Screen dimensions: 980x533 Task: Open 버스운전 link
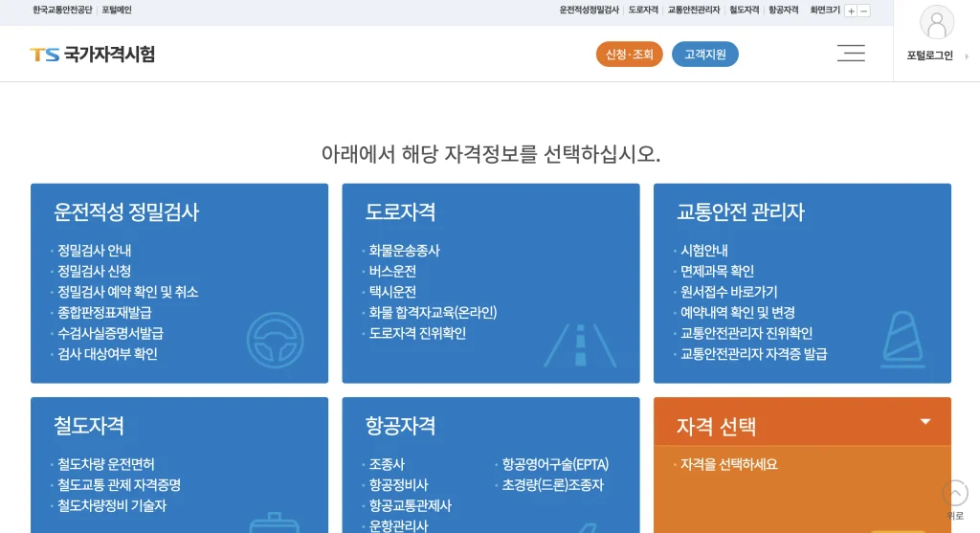[x=392, y=271]
